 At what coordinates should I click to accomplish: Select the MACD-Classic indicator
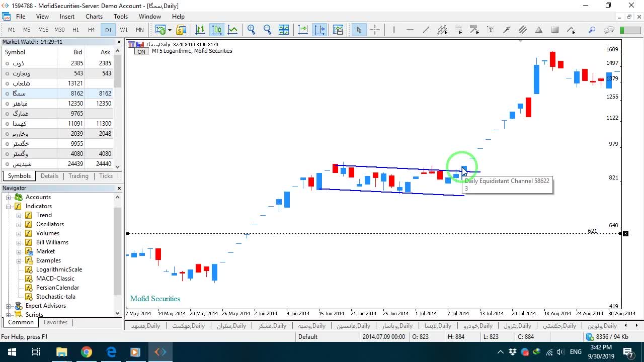[x=55, y=279]
